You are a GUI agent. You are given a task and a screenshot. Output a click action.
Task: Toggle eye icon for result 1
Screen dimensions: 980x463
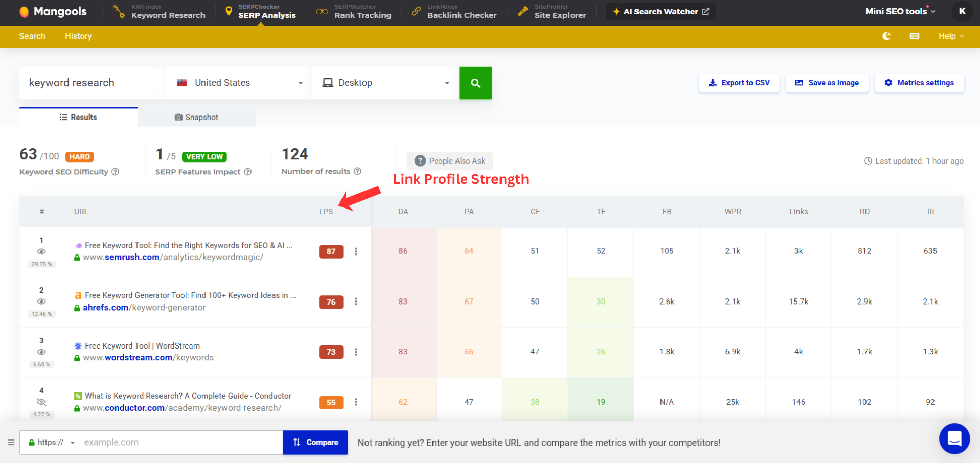coord(41,251)
